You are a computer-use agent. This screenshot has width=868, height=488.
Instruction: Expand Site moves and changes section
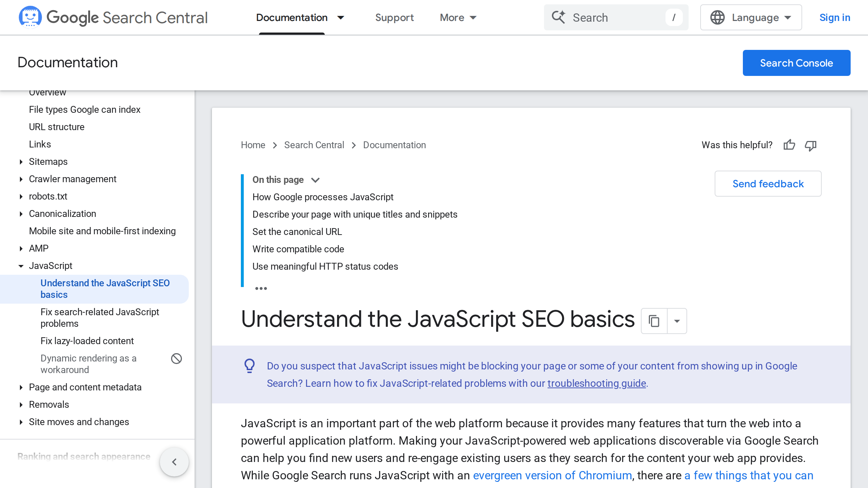pyautogui.click(x=21, y=422)
